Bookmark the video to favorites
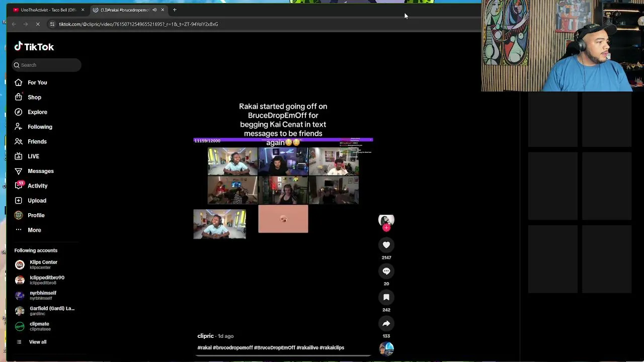 386,297
